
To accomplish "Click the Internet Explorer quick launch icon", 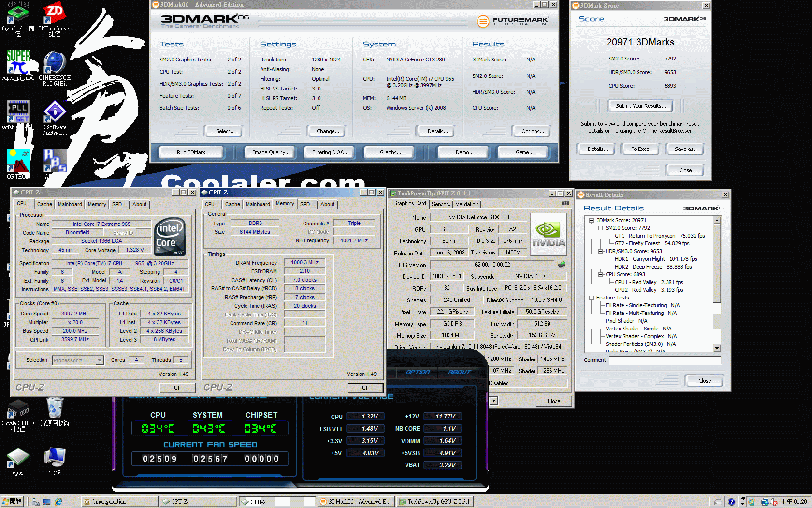I will click(58, 502).
